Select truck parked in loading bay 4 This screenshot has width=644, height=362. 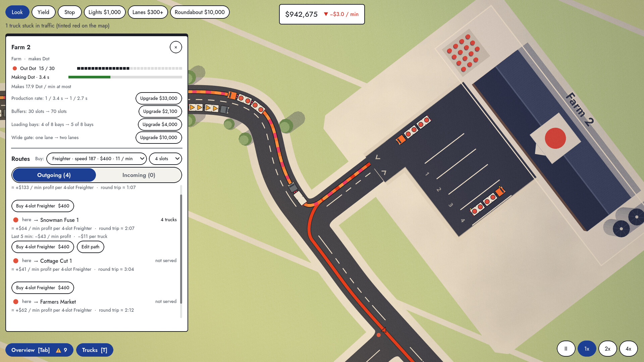[x=487, y=200]
